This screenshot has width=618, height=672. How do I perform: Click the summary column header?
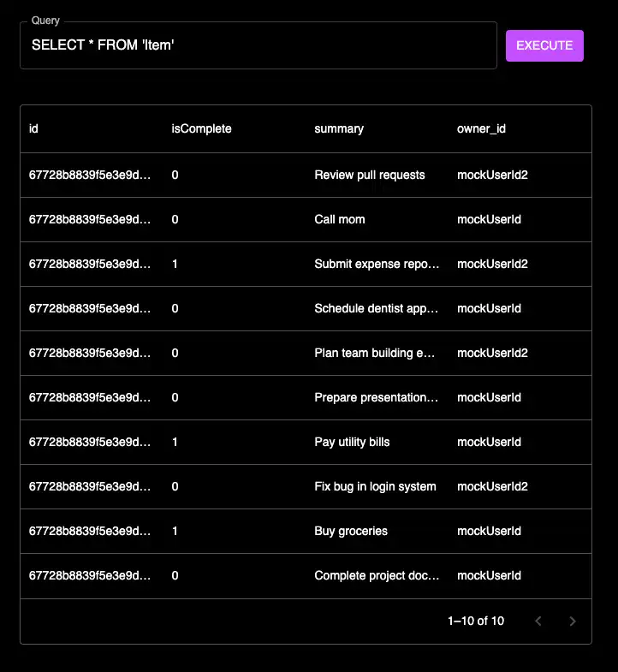pyautogui.click(x=339, y=128)
